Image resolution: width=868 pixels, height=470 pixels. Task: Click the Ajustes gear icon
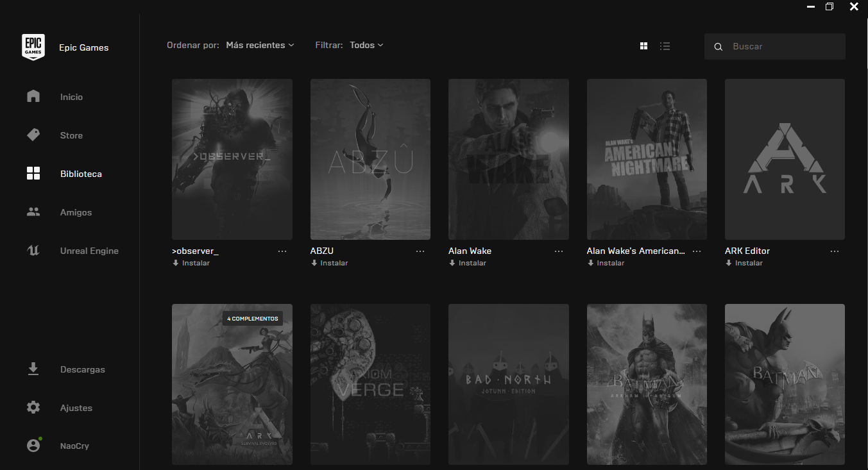click(x=33, y=408)
